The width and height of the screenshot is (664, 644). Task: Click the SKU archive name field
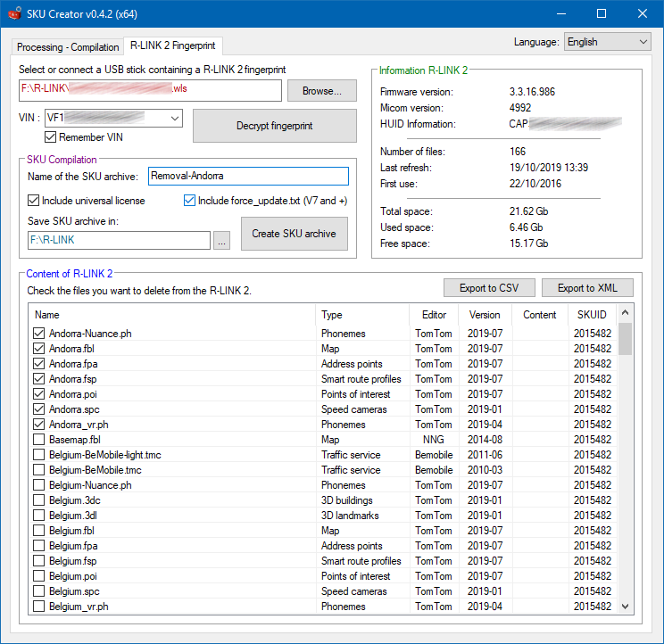(248, 176)
